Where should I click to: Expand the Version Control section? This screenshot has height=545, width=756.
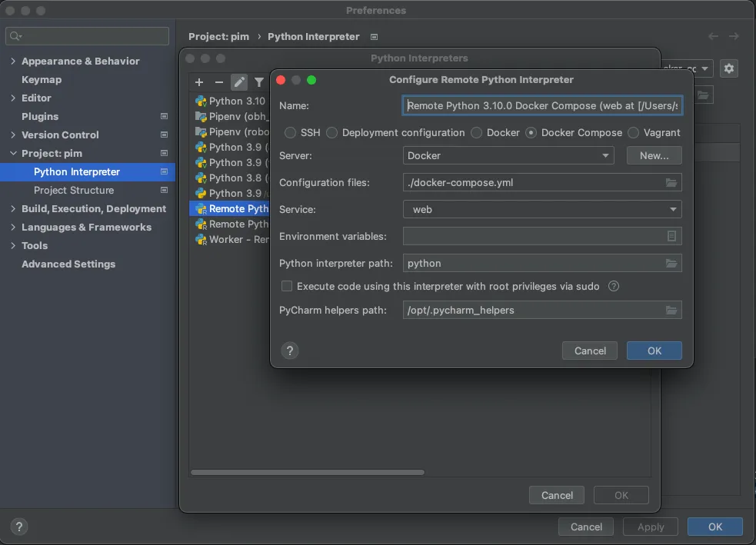13,135
